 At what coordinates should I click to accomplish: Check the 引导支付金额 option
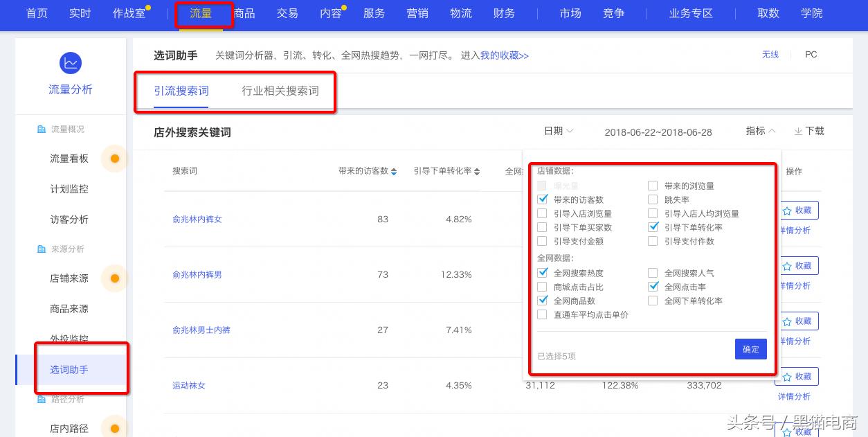pyautogui.click(x=542, y=241)
